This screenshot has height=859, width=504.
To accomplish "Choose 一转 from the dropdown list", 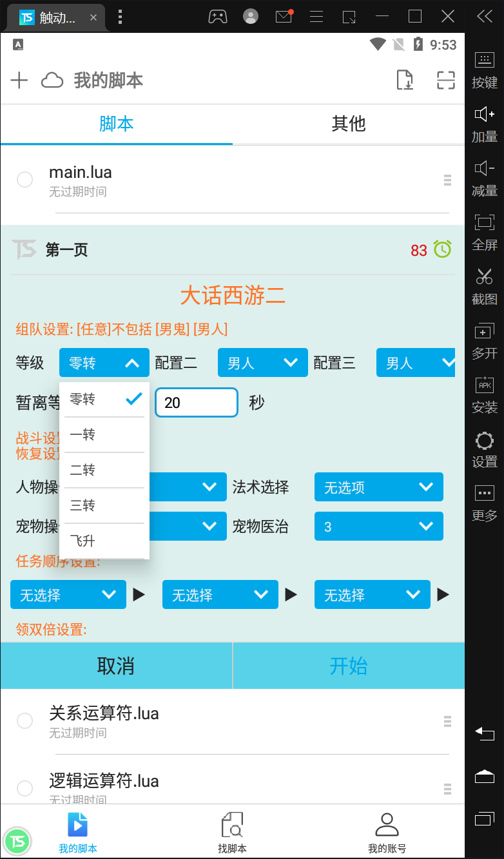I will point(104,435).
